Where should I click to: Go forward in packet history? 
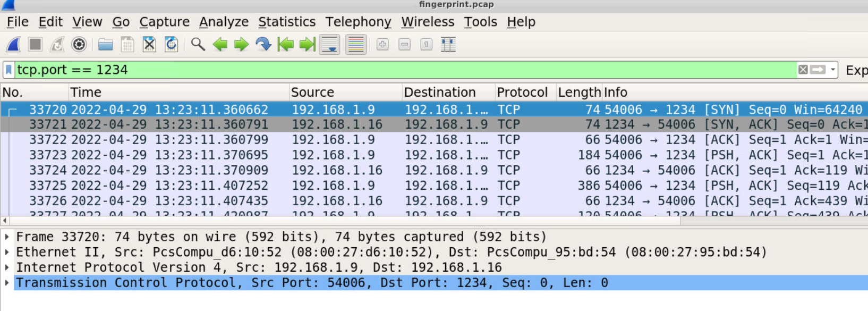click(x=242, y=45)
